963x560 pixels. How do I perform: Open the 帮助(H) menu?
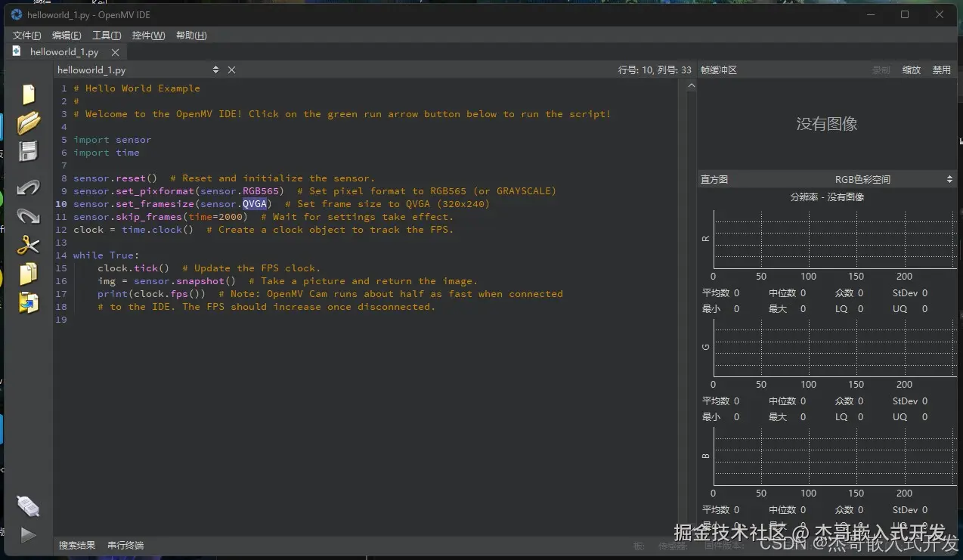coord(191,36)
